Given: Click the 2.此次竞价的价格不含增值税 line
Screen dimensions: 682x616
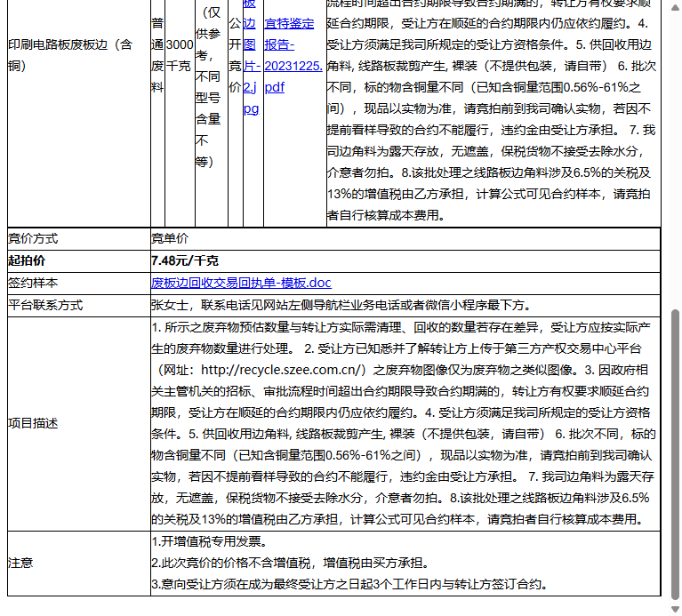Looking at the screenshot, I should (291, 563).
